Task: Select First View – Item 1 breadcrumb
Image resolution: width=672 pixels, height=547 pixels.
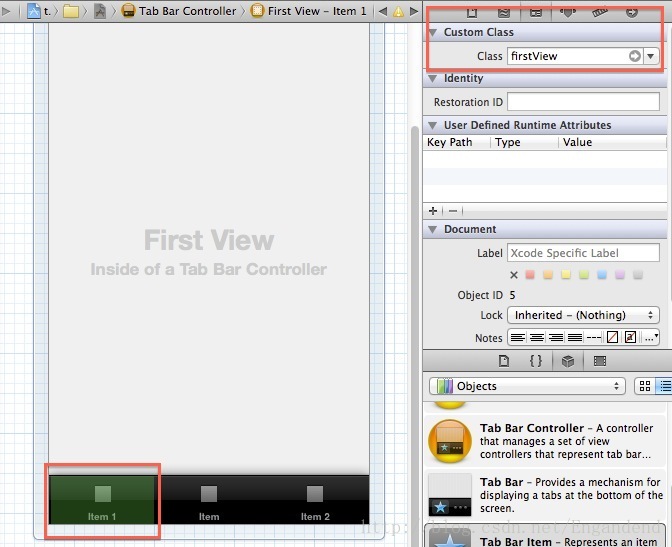Action: 309,11
